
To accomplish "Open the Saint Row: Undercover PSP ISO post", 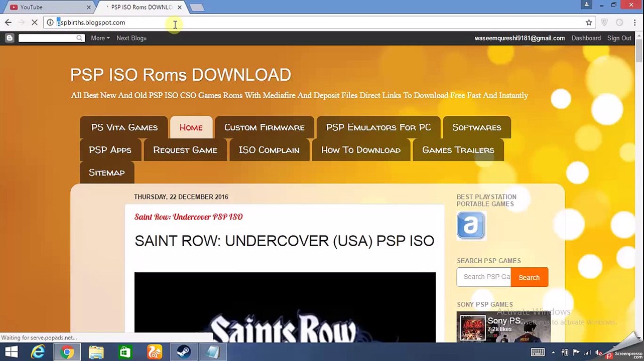I will click(x=188, y=217).
